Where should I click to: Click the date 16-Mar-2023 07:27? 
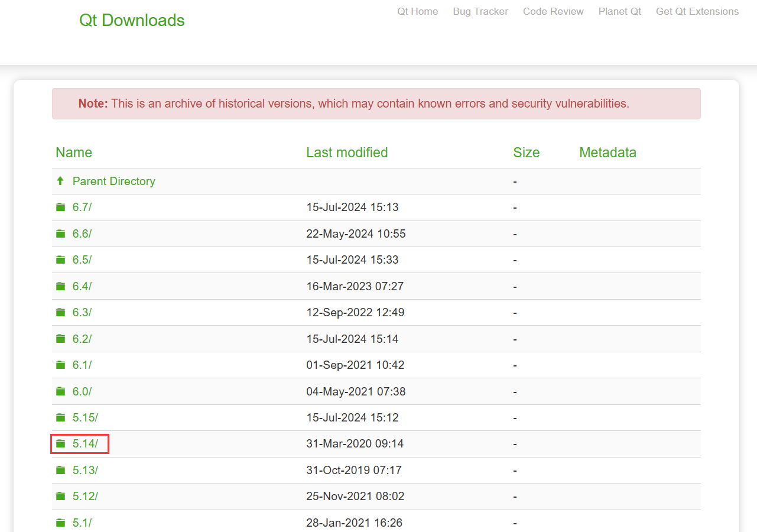click(355, 286)
